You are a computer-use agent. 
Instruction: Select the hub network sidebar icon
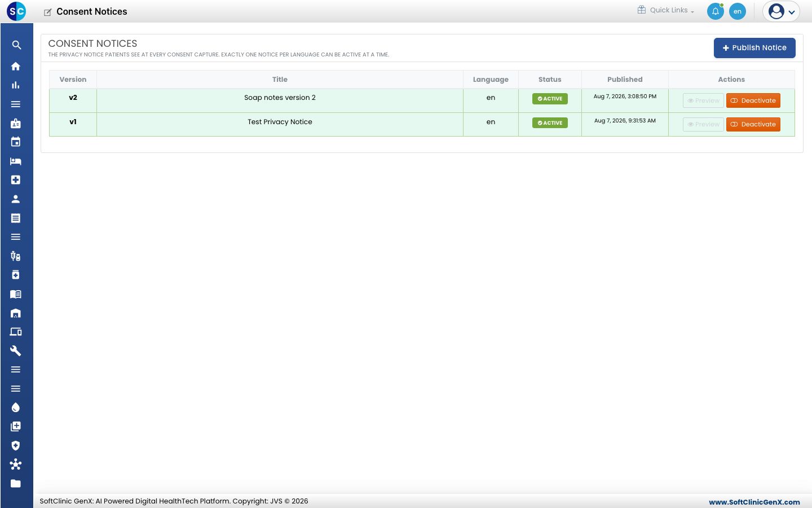[x=16, y=465]
